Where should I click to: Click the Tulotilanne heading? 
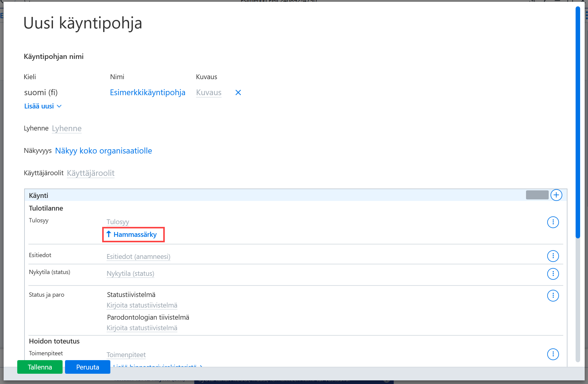pyautogui.click(x=46, y=208)
